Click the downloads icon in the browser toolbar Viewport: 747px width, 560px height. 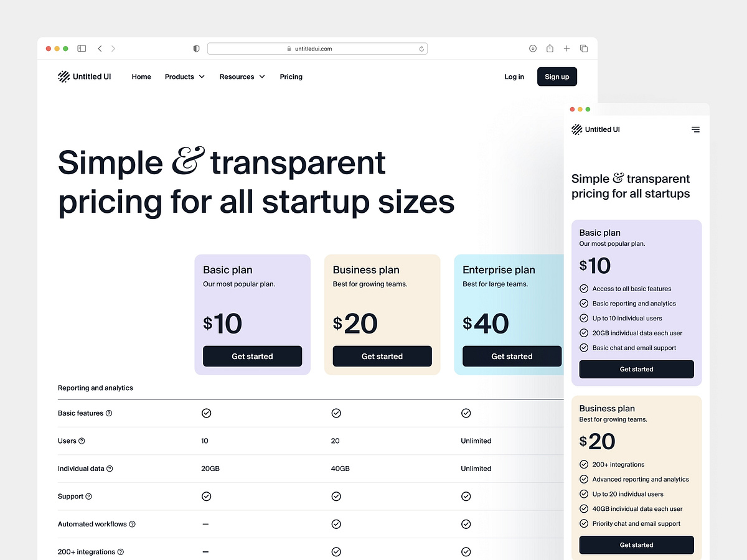point(533,48)
